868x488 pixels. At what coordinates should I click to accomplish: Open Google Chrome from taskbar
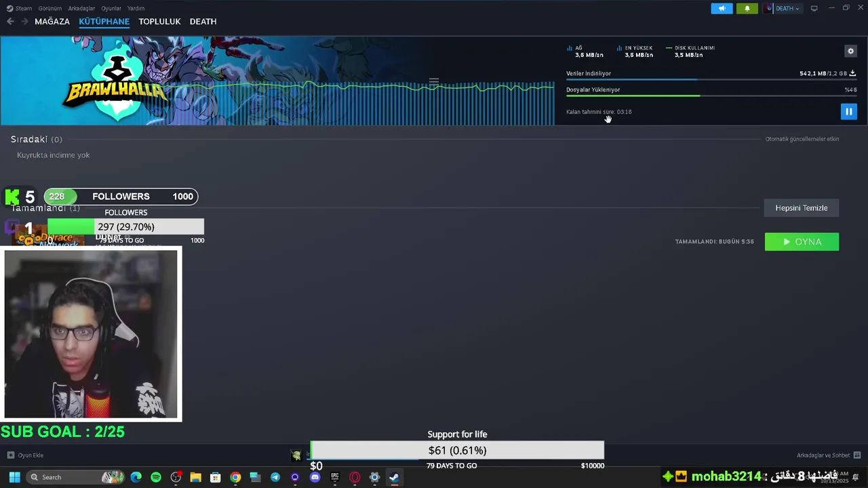tap(235, 477)
